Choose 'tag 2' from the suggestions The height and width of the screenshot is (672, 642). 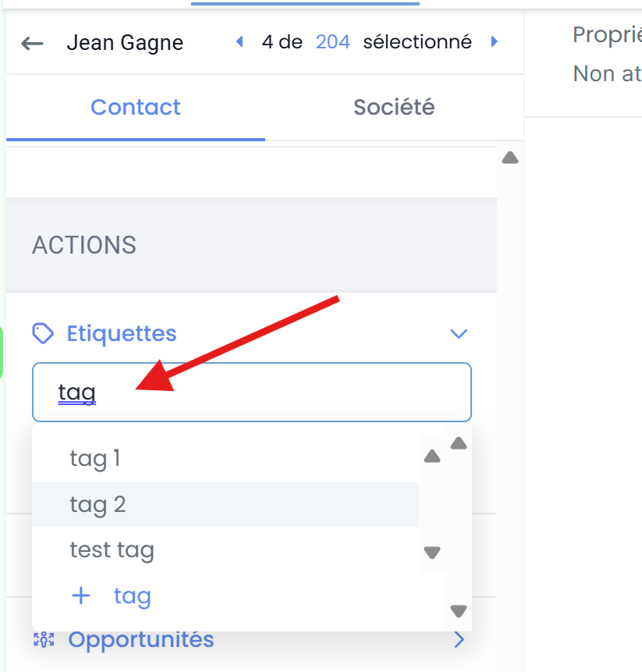click(225, 504)
